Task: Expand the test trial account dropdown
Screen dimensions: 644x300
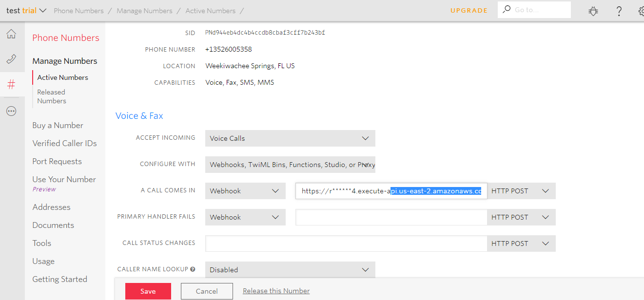Action: click(26, 10)
